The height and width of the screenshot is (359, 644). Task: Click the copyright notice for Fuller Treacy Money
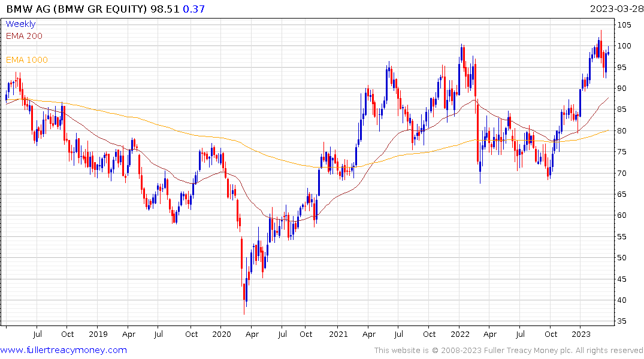509,351
